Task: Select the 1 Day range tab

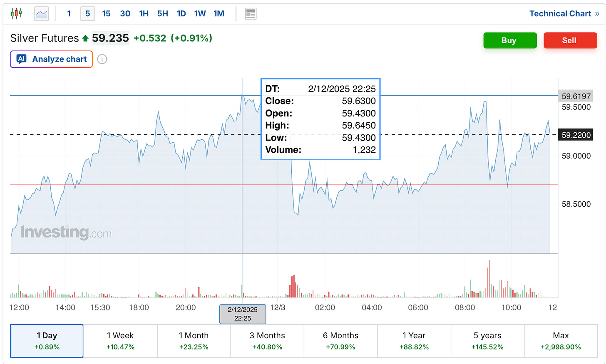Action: (x=47, y=341)
